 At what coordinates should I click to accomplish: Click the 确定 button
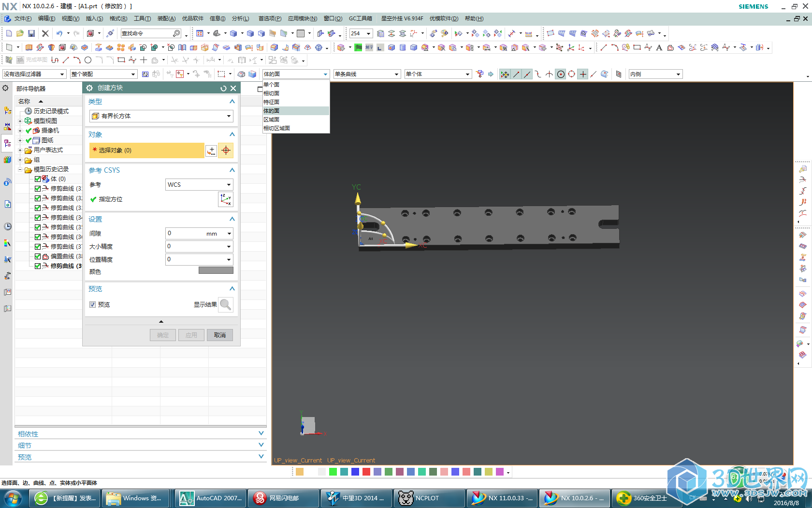point(163,335)
